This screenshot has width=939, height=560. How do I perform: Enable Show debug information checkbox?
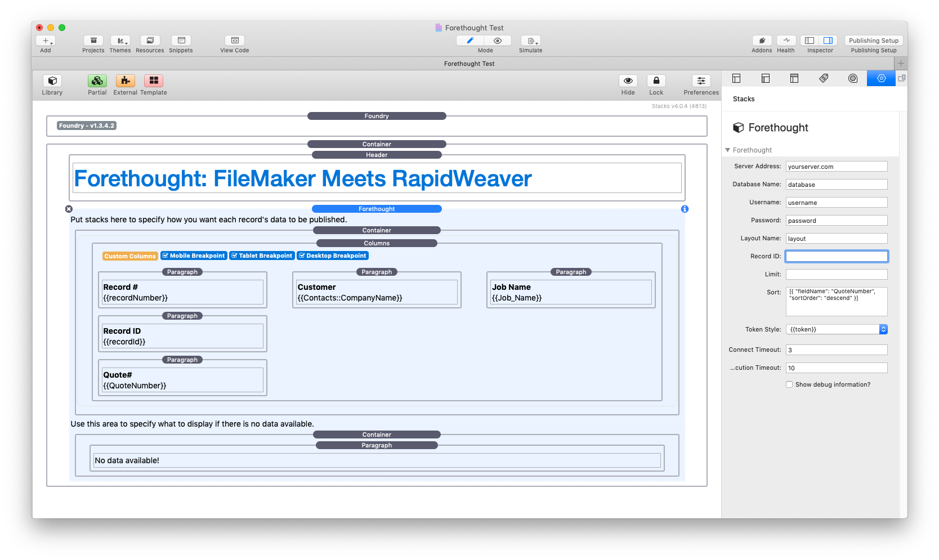(789, 385)
